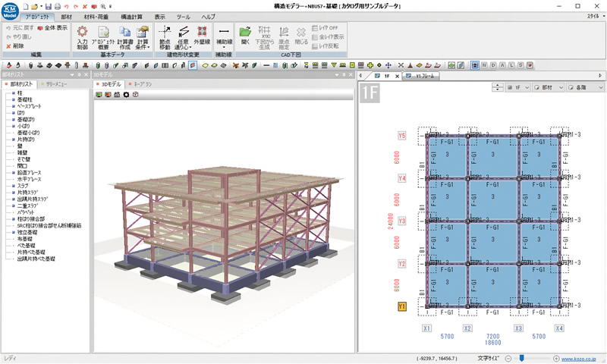Open 補助線 dropdown in ribbon
The height and width of the screenshot is (364, 607).
[x=224, y=37]
